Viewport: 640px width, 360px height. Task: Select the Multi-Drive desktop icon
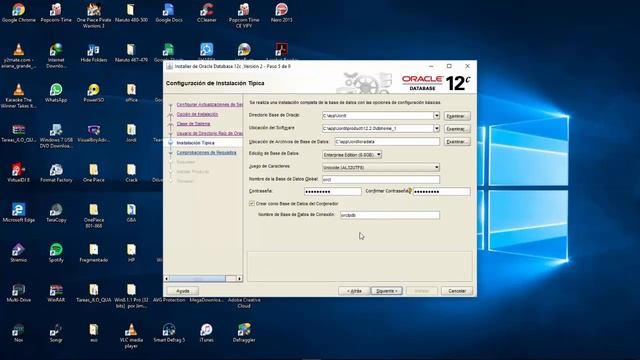(18, 292)
